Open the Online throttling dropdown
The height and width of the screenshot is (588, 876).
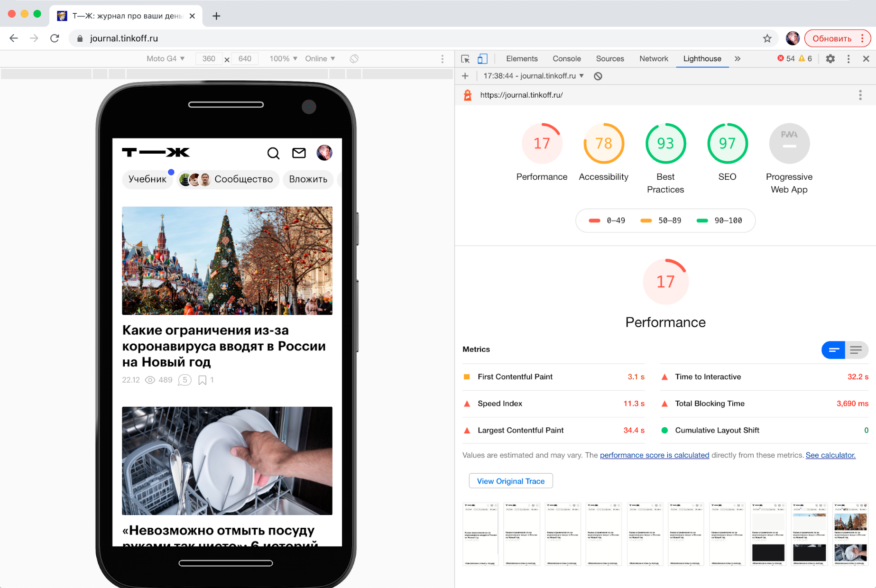click(320, 58)
